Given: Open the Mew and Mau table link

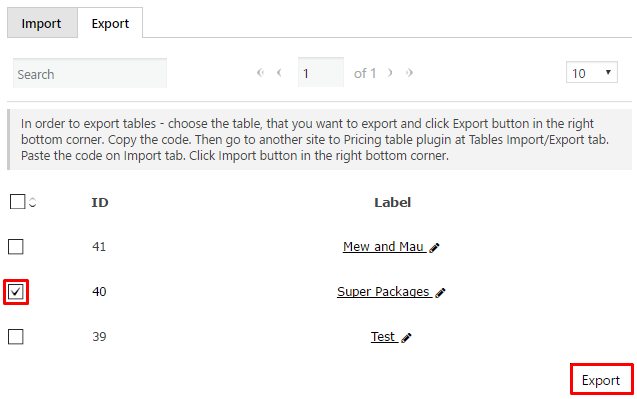Looking at the screenshot, I should coord(384,247).
